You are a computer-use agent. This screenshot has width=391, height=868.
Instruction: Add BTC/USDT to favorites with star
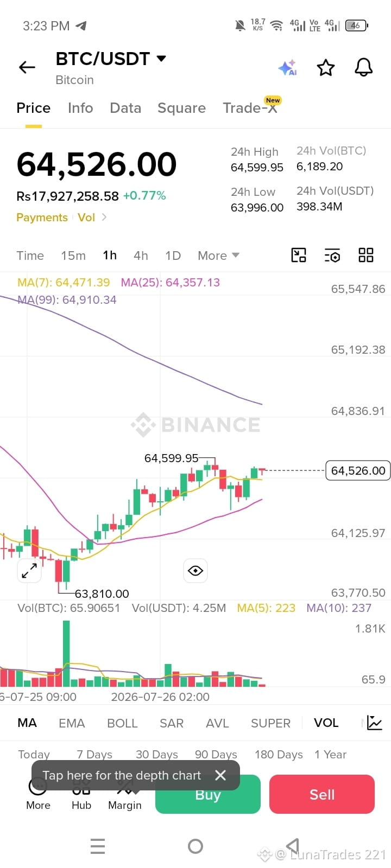(x=326, y=68)
